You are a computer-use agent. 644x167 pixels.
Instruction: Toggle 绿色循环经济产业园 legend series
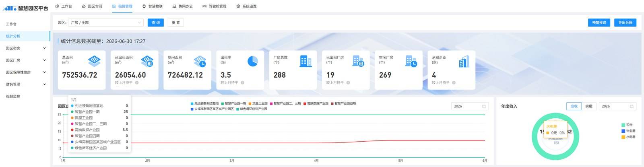(252, 109)
